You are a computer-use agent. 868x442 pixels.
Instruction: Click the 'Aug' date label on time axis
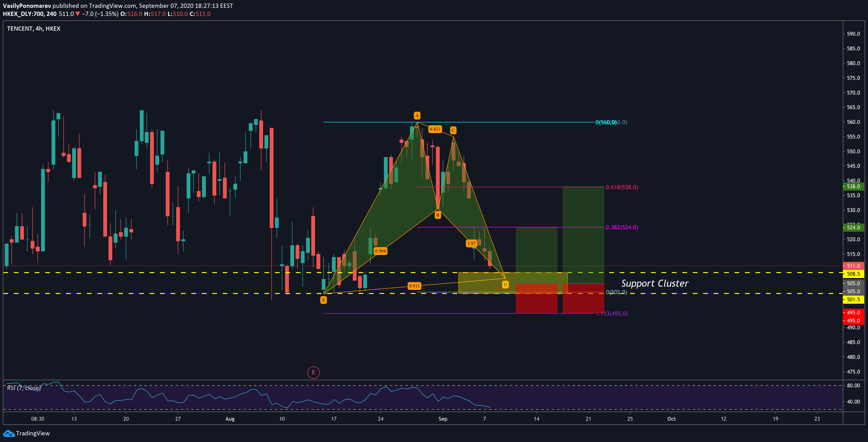coord(230,419)
